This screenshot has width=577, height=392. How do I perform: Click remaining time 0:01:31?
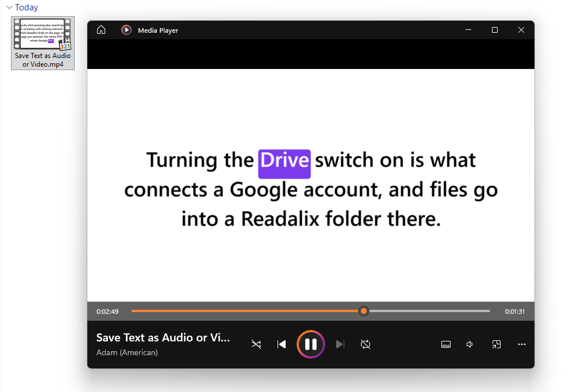pyautogui.click(x=515, y=312)
